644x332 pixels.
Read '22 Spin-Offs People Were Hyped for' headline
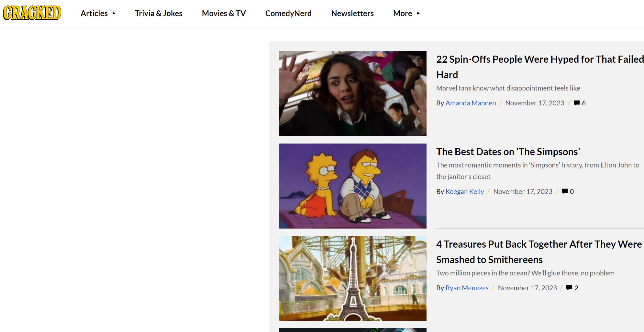coord(540,67)
